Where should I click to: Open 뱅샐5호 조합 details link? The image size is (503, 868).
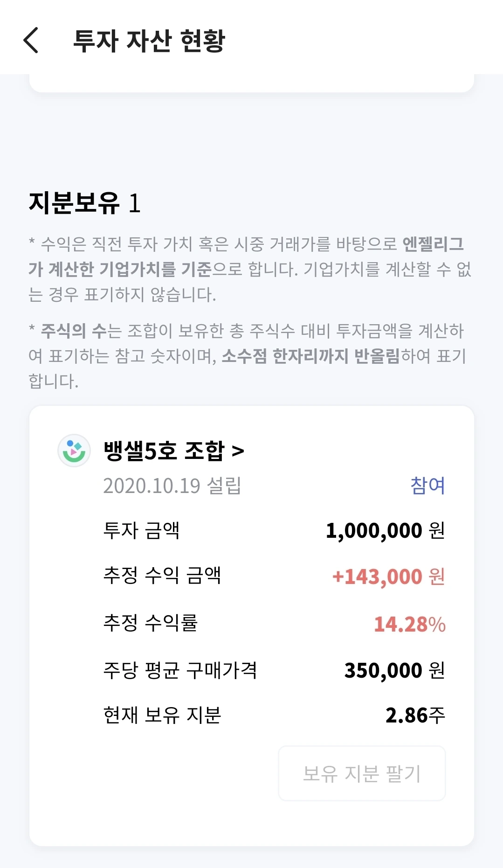click(174, 451)
